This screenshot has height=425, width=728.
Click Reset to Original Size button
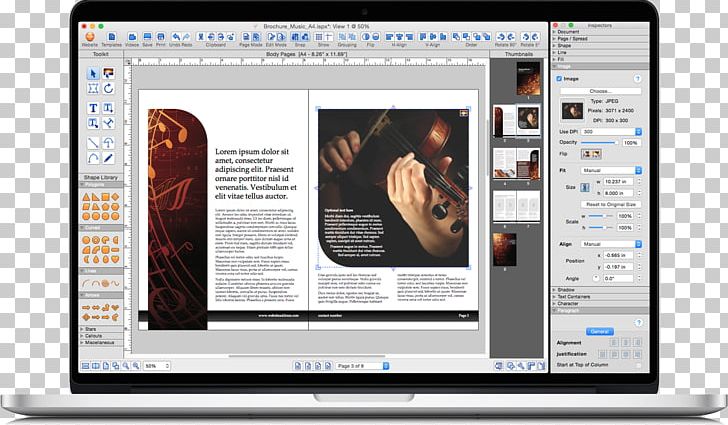(611, 204)
